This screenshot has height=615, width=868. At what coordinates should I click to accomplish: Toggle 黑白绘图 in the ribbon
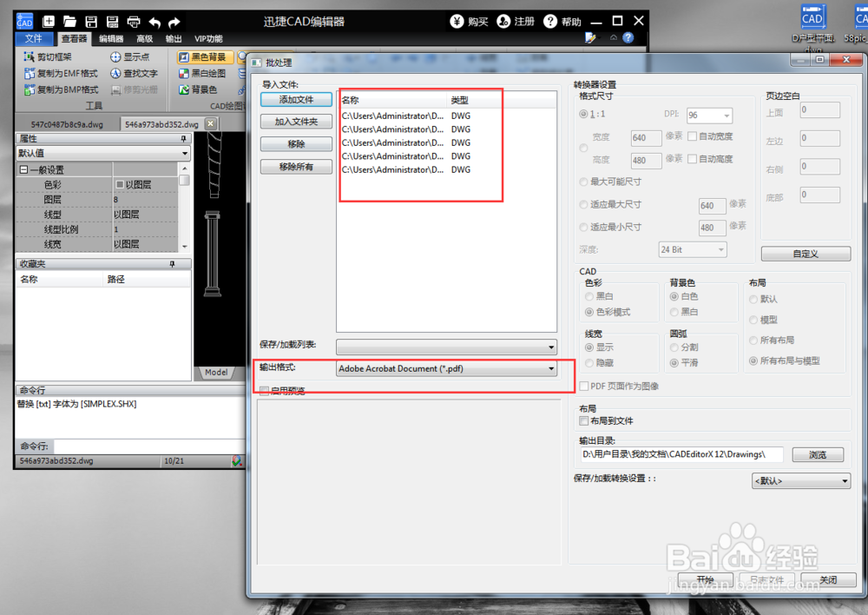(x=202, y=73)
